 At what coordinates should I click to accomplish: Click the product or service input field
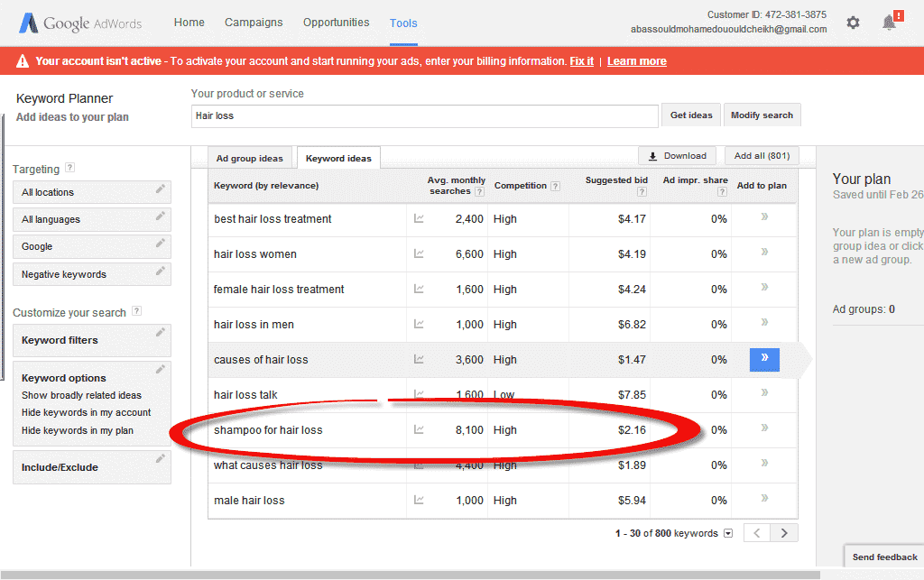424,116
